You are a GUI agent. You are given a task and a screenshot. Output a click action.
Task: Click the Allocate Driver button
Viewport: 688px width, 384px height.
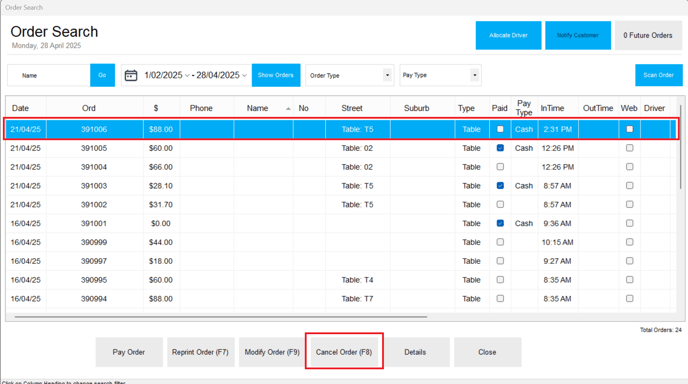pyautogui.click(x=508, y=35)
